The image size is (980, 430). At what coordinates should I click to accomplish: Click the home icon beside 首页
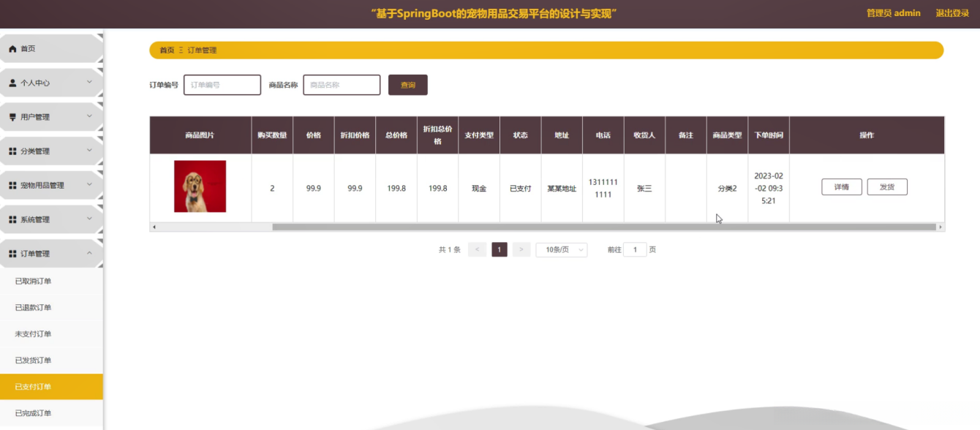point(11,48)
